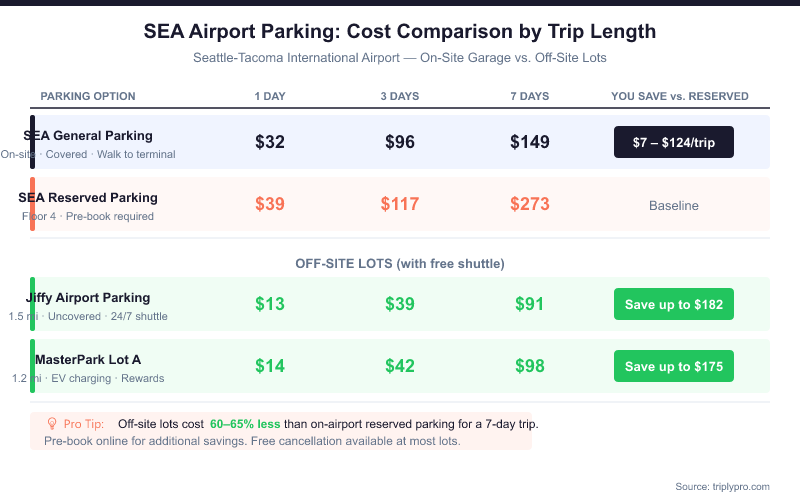Select the SEA General Parking row title

(88, 135)
